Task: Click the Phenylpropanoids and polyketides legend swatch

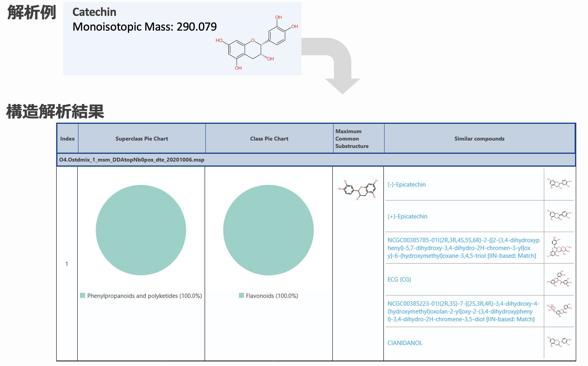Action: (x=83, y=296)
